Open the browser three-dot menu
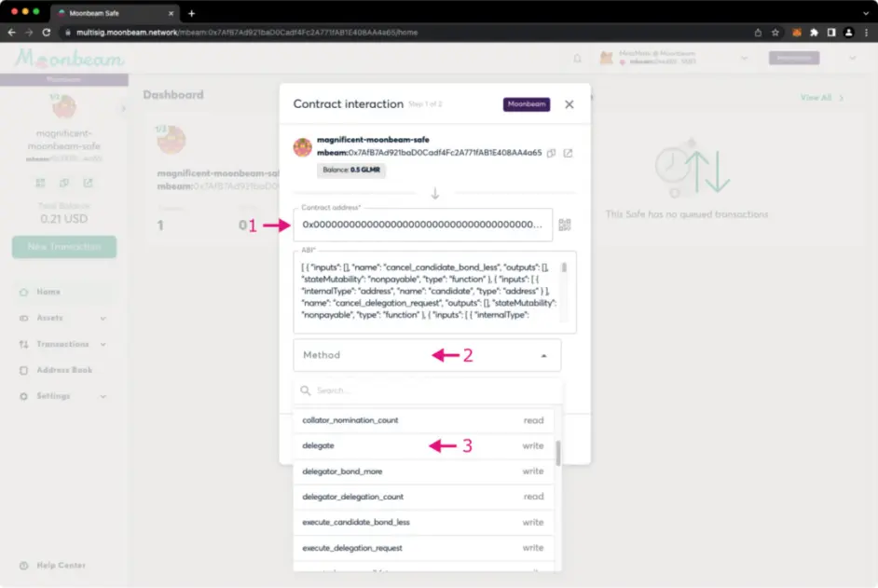878x588 pixels. (866, 33)
